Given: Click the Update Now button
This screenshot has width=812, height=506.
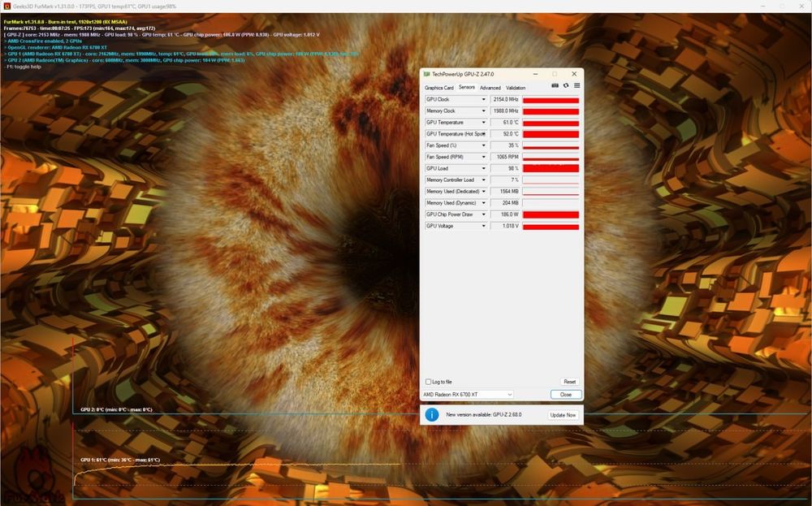Looking at the screenshot, I should pyautogui.click(x=563, y=415).
